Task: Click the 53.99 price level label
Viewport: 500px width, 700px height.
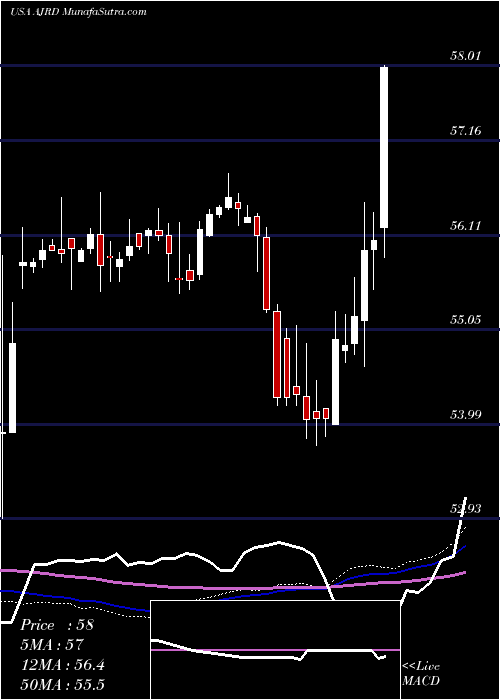Action: pos(466,414)
